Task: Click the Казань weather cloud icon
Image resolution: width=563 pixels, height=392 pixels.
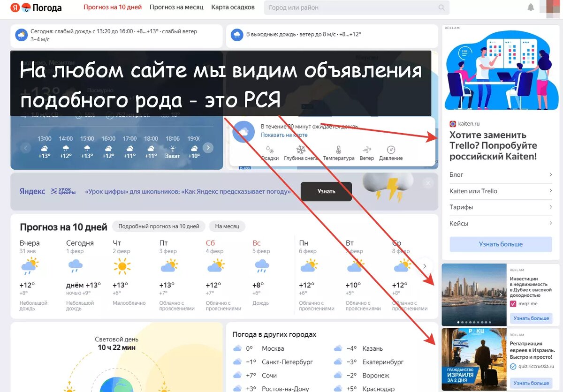Action: point(338,348)
